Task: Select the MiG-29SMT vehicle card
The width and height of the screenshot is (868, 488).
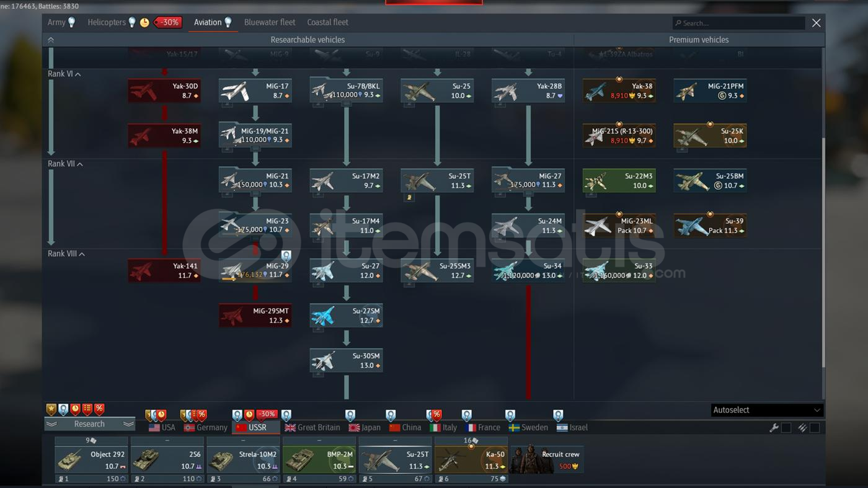Action: [x=255, y=316]
